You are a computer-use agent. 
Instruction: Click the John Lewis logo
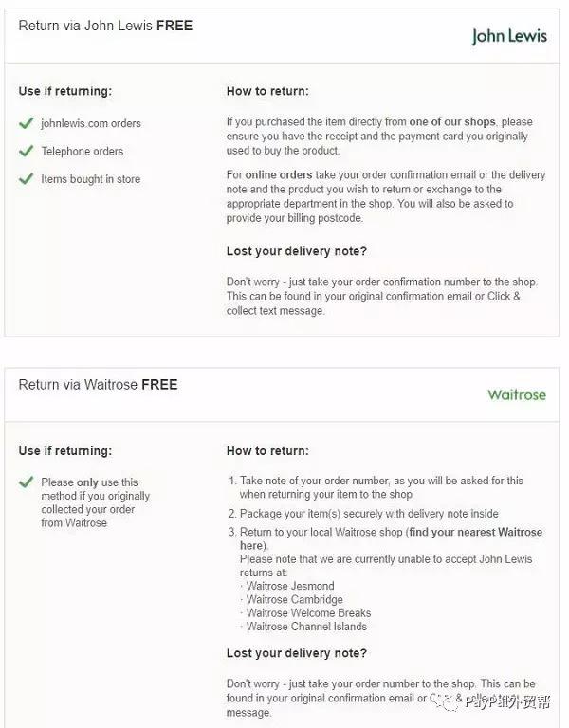tap(509, 37)
